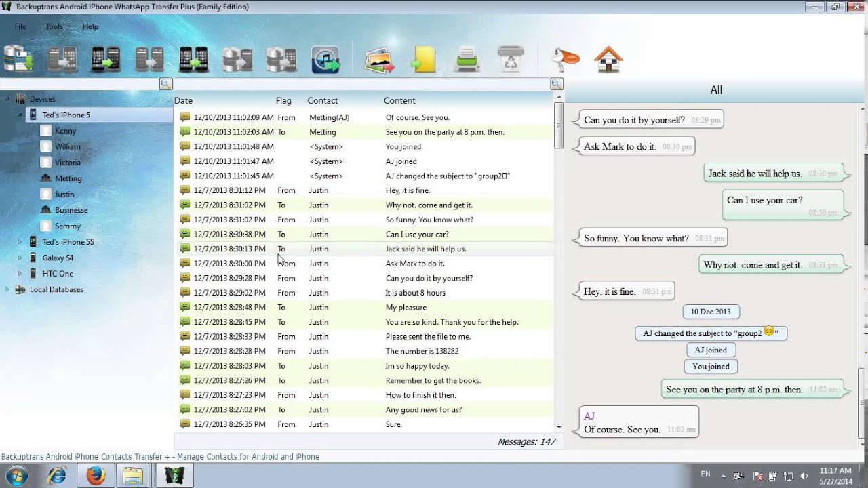Click the search icon above the device tree
868x488 pixels.
(165, 84)
